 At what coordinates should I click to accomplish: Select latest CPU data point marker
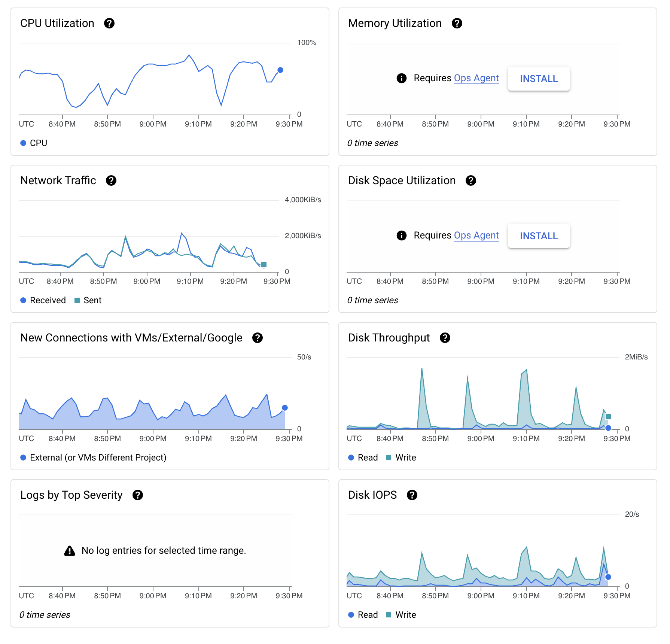(x=280, y=70)
